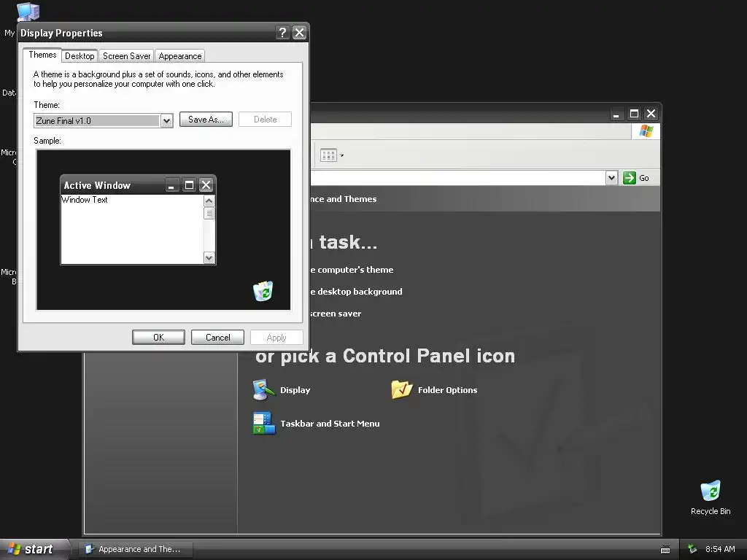The width and height of the screenshot is (747, 560).
Task: Click the OK button in Display Properties
Action: coord(158,337)
